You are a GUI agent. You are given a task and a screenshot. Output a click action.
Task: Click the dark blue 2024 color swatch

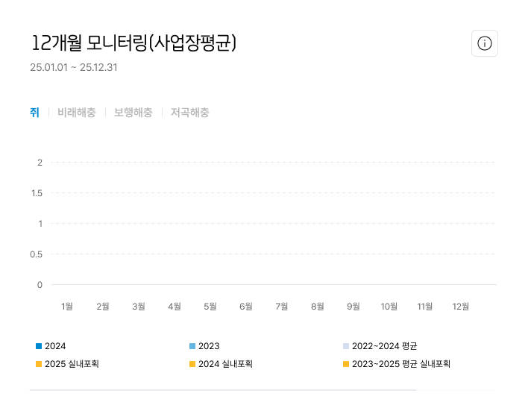pyautogui.click(x=39, y=346)
